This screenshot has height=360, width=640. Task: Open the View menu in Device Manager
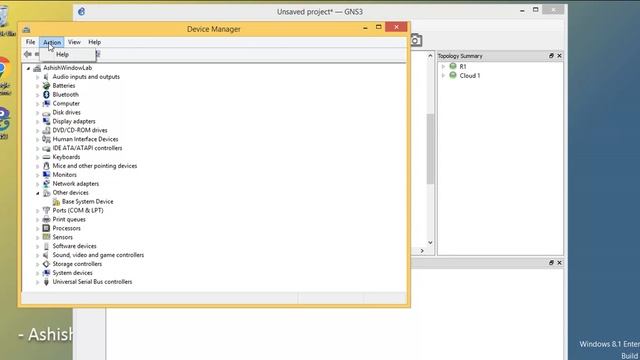(x=74, y=42)
